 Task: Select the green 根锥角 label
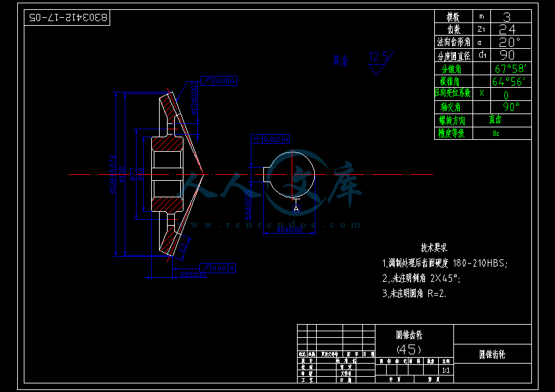pyautogui.click(x=450, y=81)
